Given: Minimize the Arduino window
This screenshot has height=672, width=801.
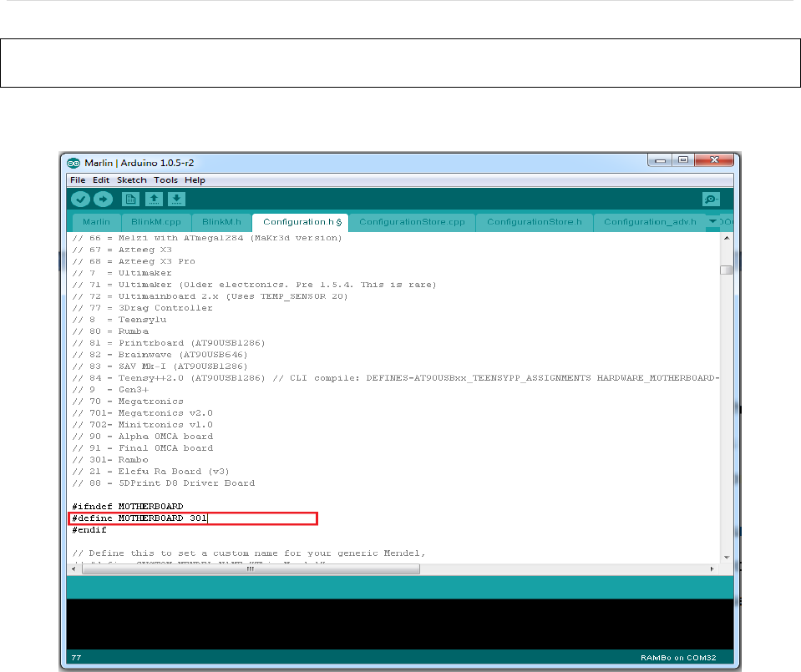Looking at the screenshot, I should click(660, 160).
